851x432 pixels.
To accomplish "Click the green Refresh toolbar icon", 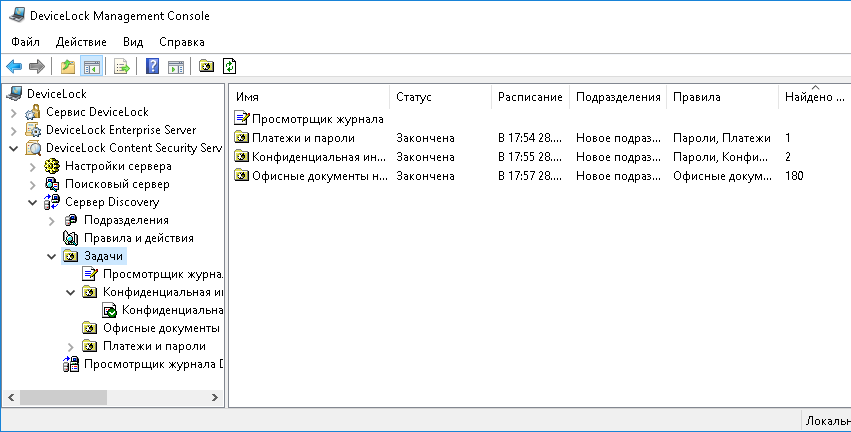I will coord(229,67).
